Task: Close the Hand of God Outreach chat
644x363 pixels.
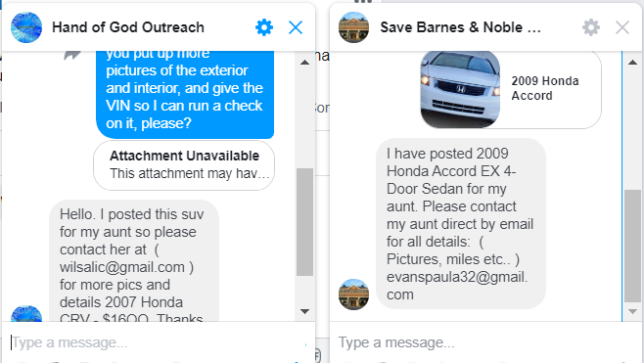Action: (x=296, y=27)
